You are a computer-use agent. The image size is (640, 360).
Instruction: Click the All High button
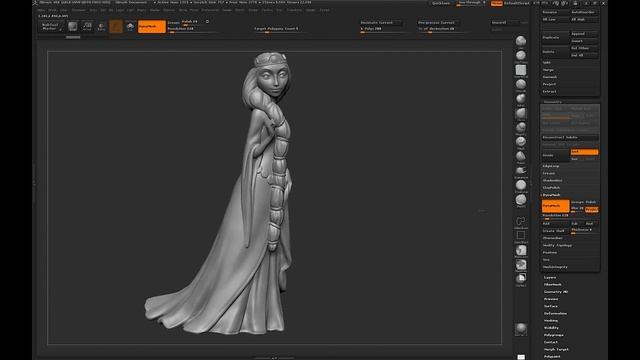point(584,19)
